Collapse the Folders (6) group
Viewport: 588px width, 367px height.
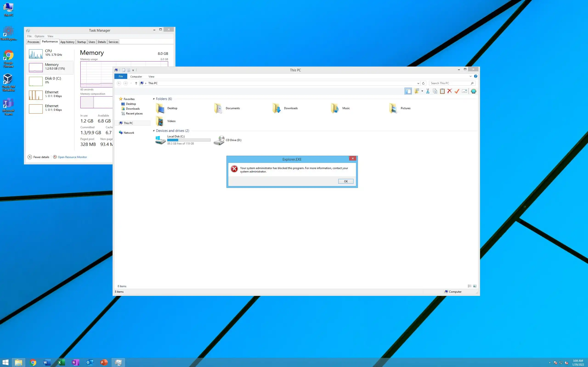coord(154,99)
